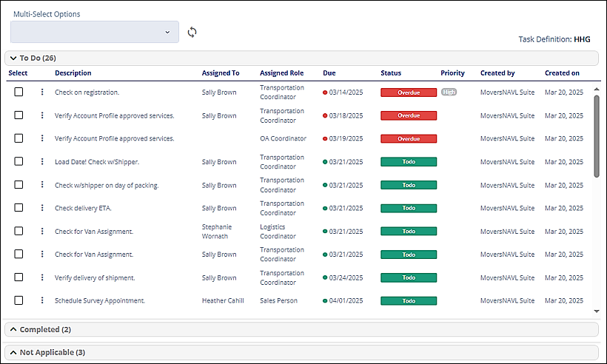Open row menu for Check delivery ETA task
Screen dimensions: 607x364
42,208
